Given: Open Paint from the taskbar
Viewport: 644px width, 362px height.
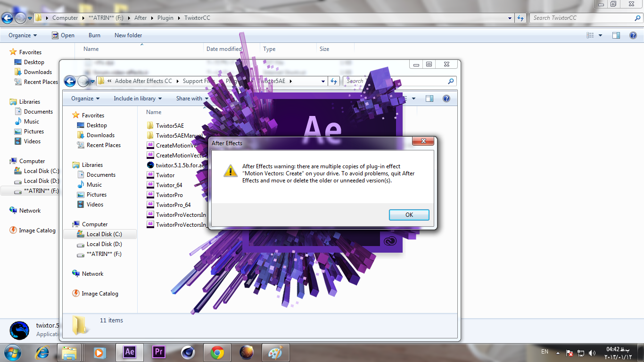Looking at the screenshot, I should [275, 352].
